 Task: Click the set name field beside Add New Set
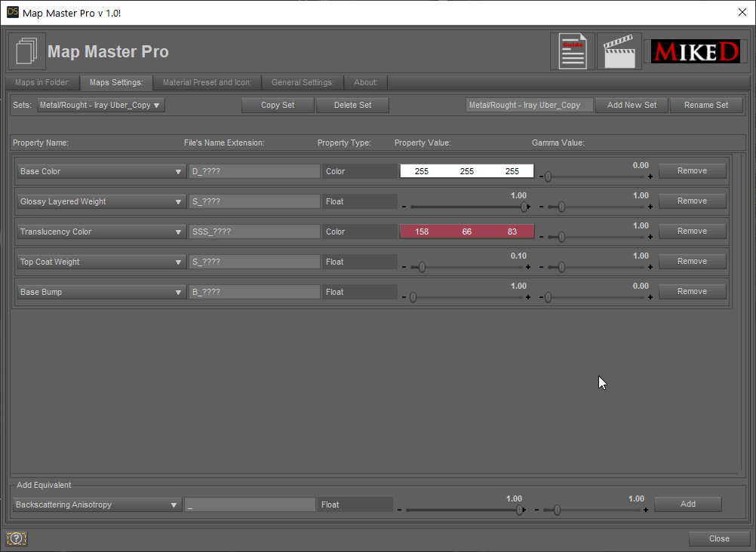coord(530,105)
